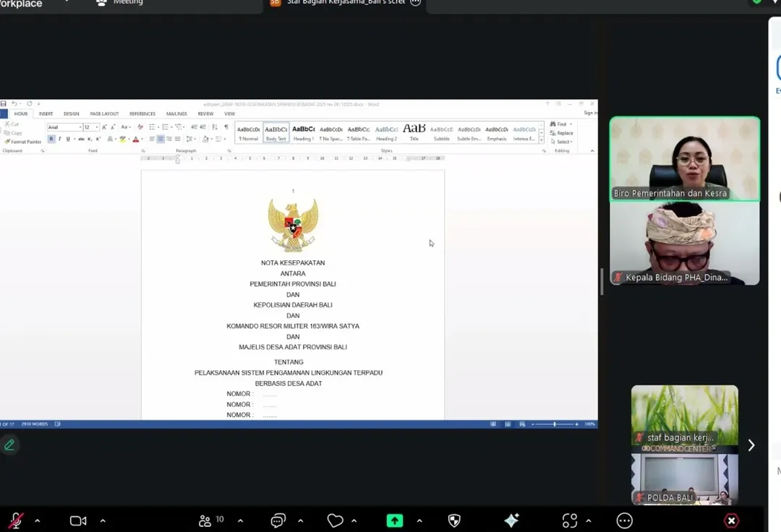Image resolution: width=781 pixels, height=532 pixels.
Task: Open the Host Tools shield icon
Action: tap(454, 520)
